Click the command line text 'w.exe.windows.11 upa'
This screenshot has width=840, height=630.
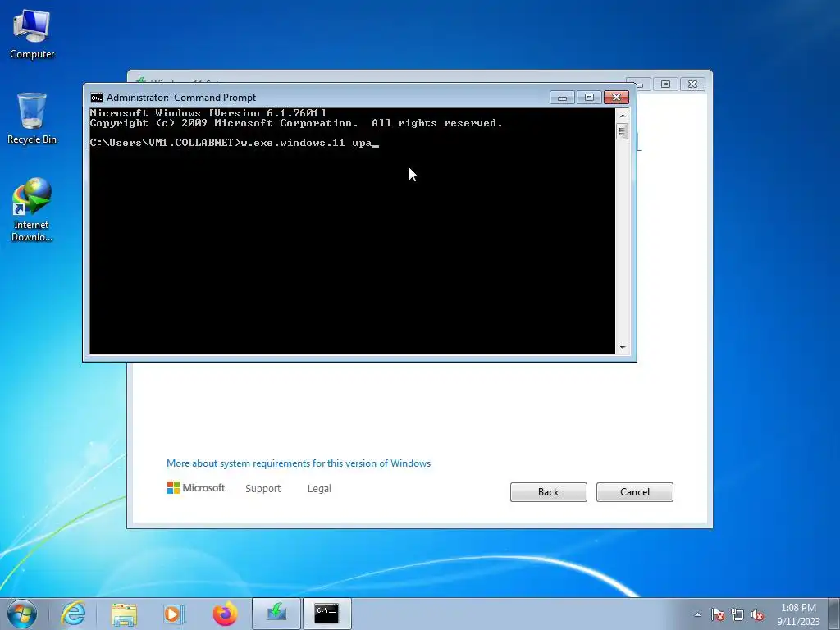(x=307, y=143)
